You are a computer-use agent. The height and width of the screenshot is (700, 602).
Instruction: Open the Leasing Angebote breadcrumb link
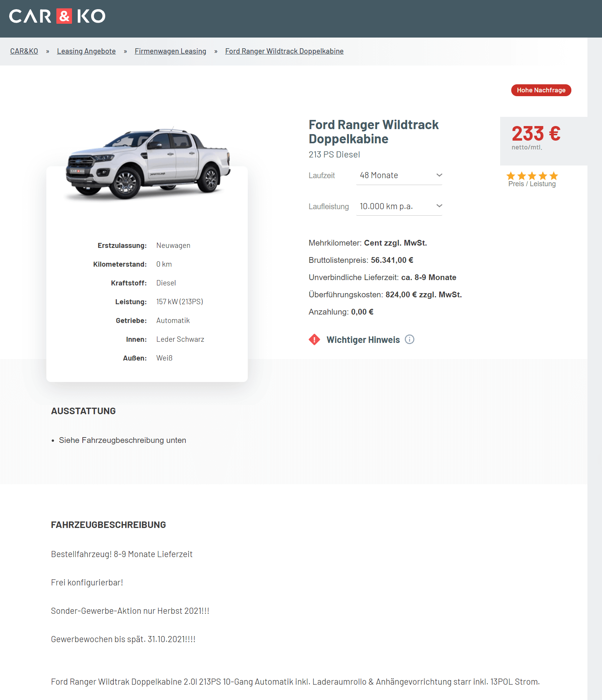[86, 51]
